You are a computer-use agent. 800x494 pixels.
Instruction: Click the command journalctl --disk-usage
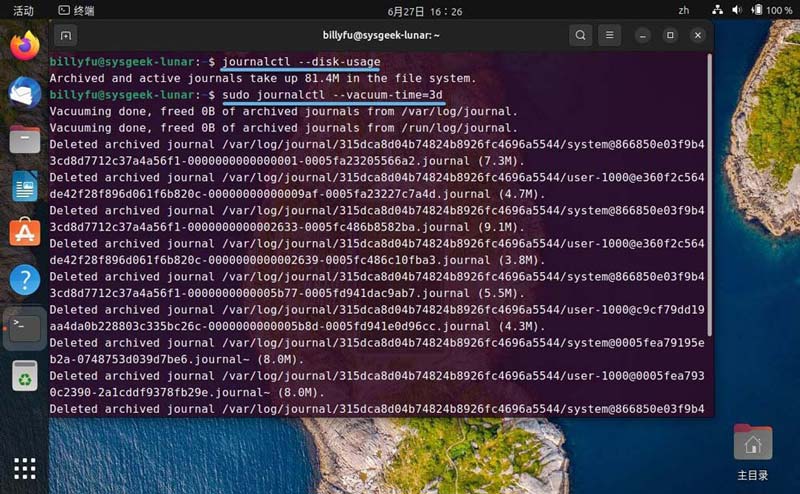tap(301, 62)
